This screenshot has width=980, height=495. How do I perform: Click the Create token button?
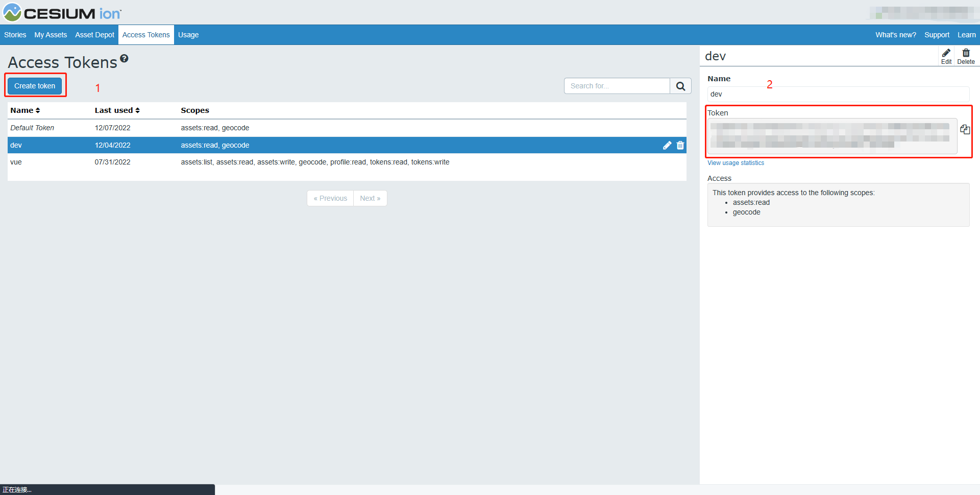[x=35, y=86]
